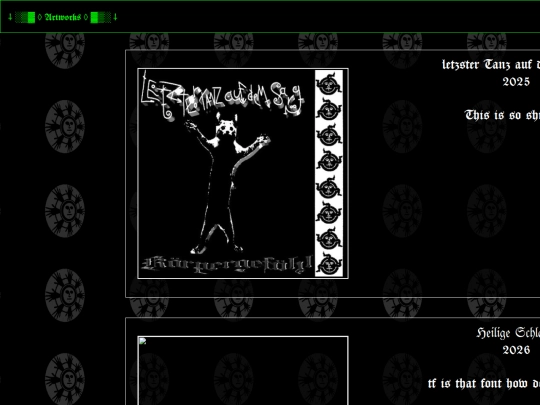540x405 pixels.
Task: Click the green Artworks header title
Action: coord(63,17)
